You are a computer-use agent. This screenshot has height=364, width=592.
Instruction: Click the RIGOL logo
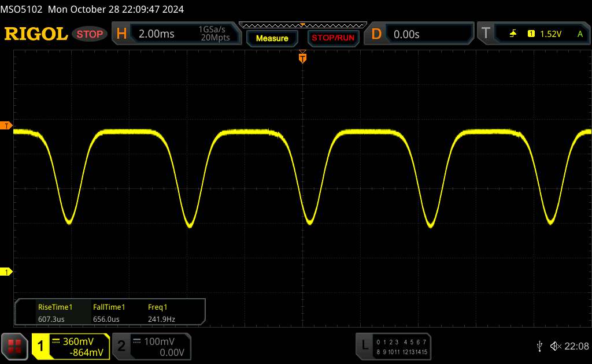[x=36, y=34]
